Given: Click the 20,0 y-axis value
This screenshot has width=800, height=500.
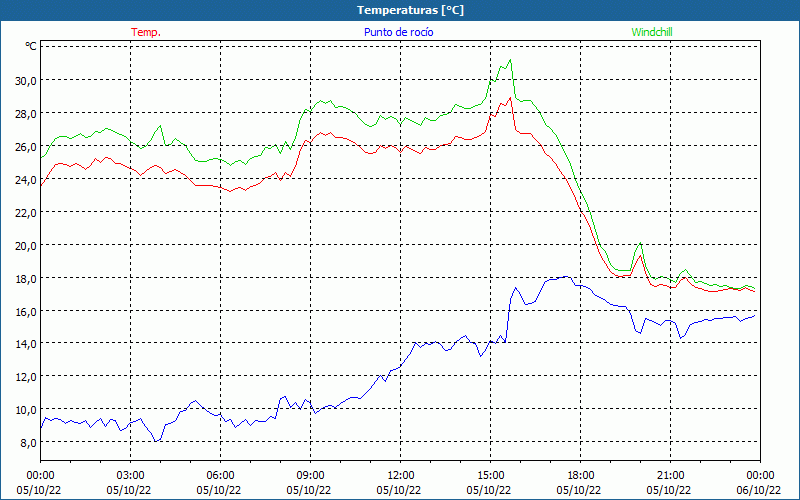Looking at the screenshot, I should 27,246.
